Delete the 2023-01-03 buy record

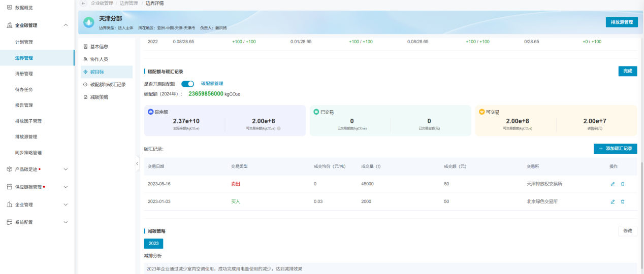(623, 201)
